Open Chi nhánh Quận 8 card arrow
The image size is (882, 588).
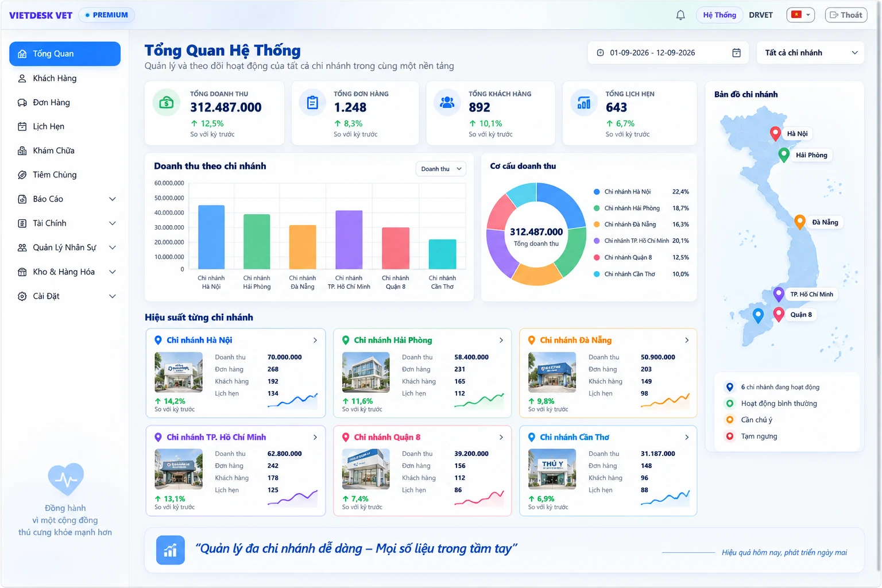[501, 438]
